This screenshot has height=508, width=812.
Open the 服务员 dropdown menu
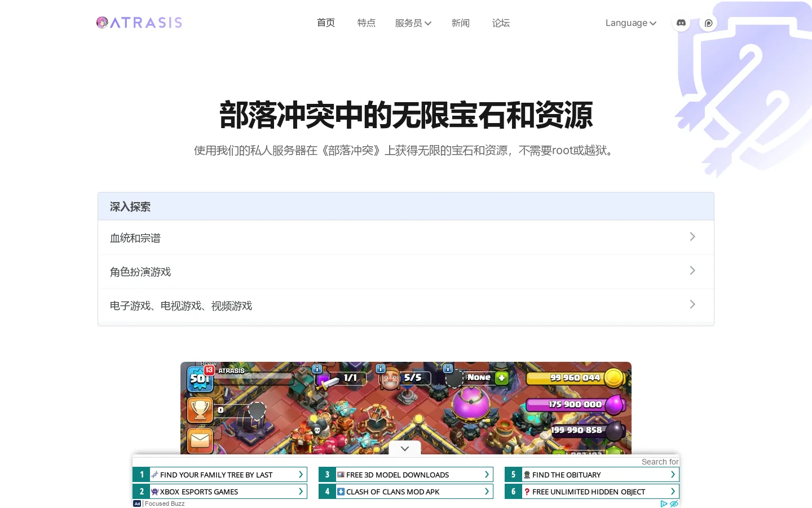(413, 23)
